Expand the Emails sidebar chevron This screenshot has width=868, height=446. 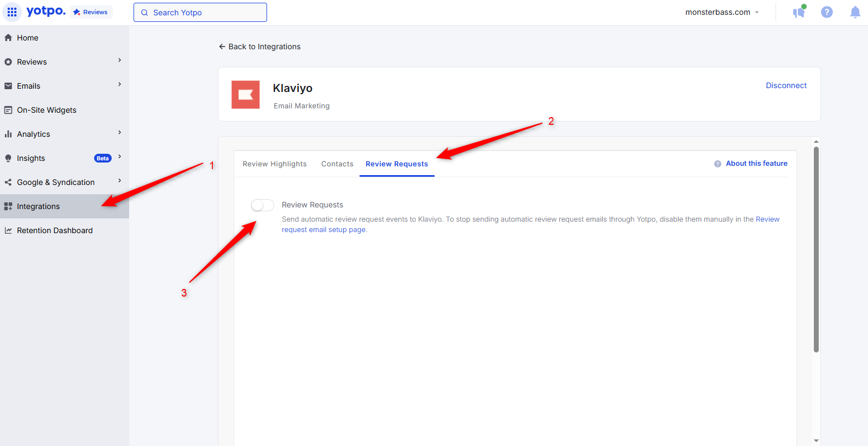(119, 84)
